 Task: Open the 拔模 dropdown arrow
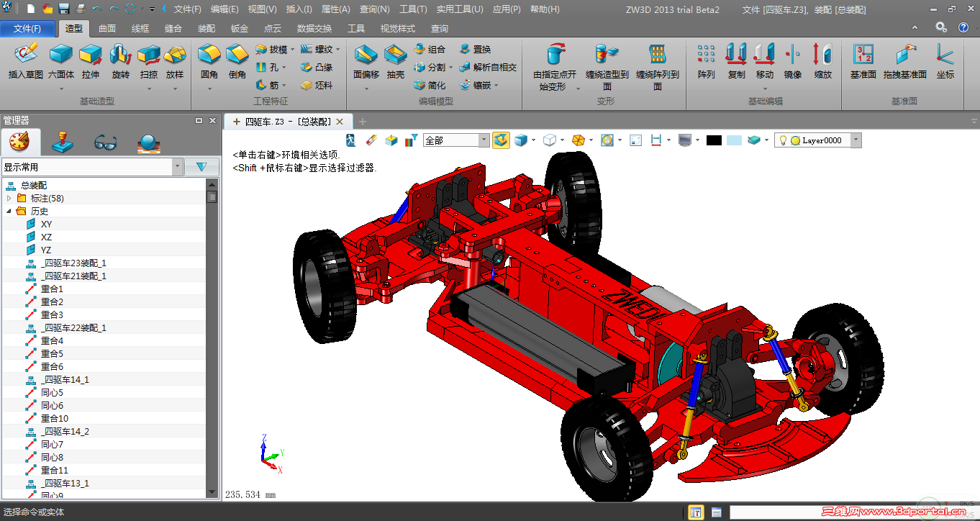pyautogui.click(x=293, y=50)
